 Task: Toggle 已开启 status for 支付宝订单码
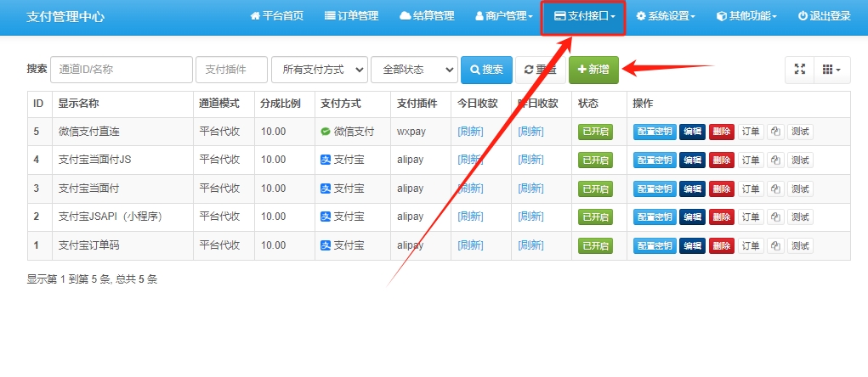595,245
